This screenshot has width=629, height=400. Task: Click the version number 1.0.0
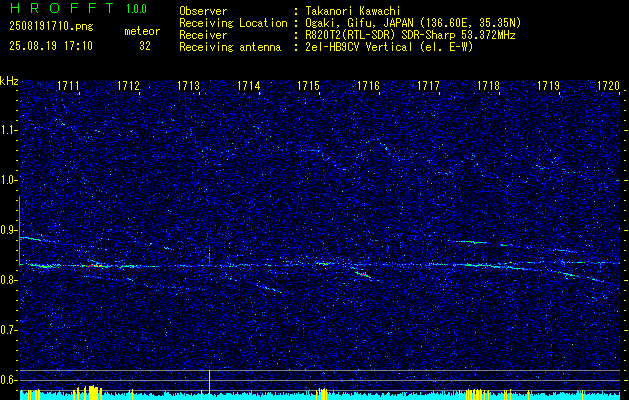pos(136,8)
